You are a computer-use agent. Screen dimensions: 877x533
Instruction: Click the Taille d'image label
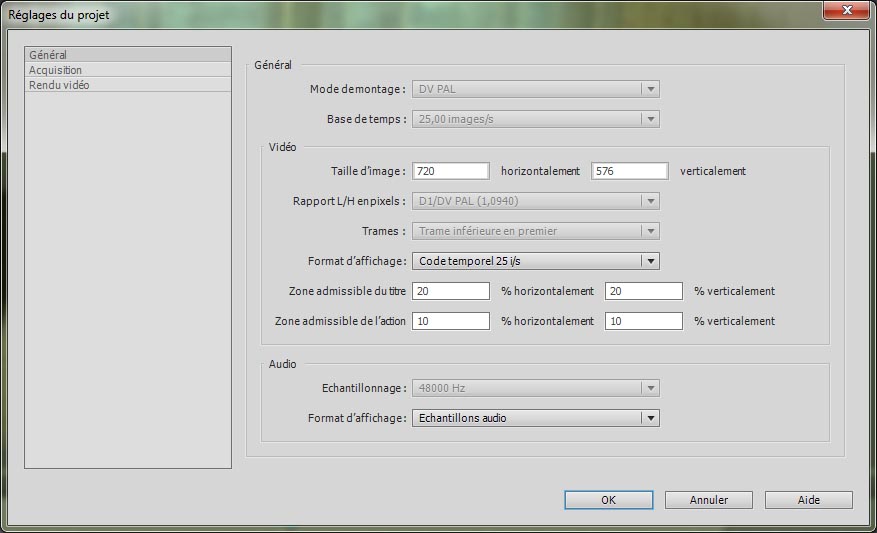coord(368,171)
